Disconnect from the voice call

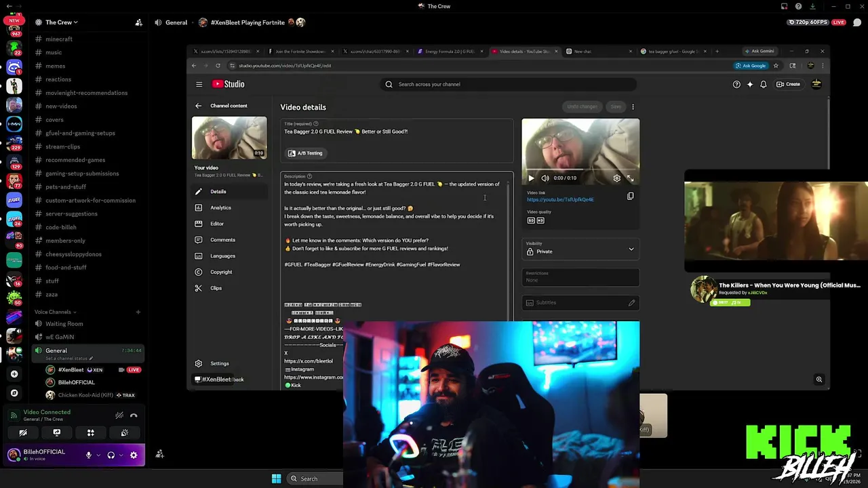pyautogui.click(x=134, y=415)
